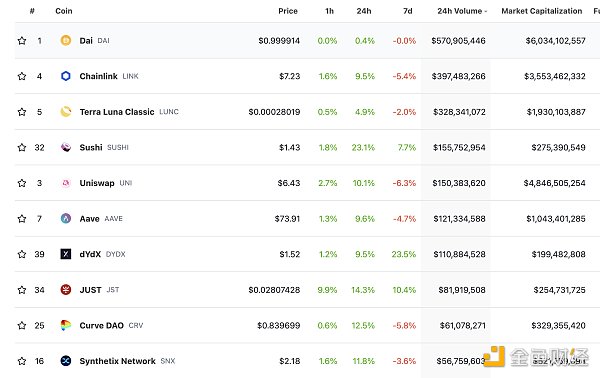Open the Chainlink coin name link
The image size is (600, 378).
click(x=98, y=76)
